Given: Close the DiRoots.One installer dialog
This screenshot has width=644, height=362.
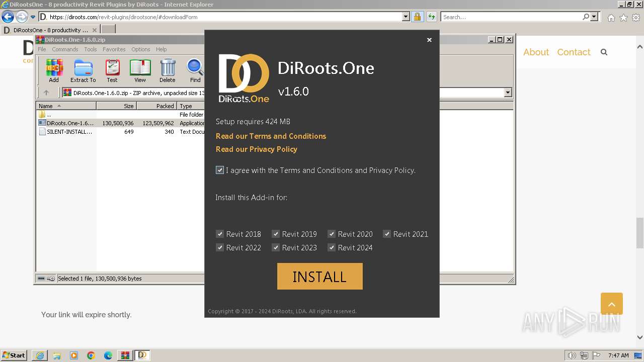Looking at the screenshot, I should (x=429, y=40).
